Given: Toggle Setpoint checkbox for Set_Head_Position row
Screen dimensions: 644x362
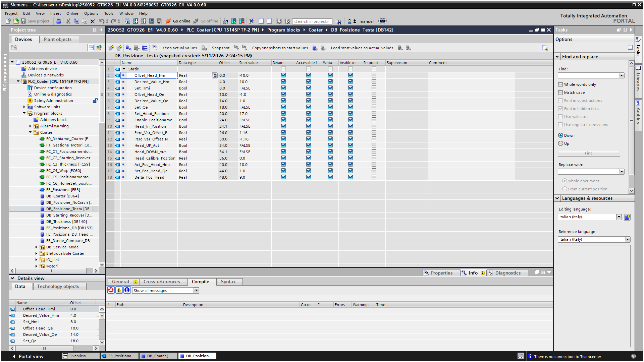Looking at the screenshot, I should pos(374,114).
